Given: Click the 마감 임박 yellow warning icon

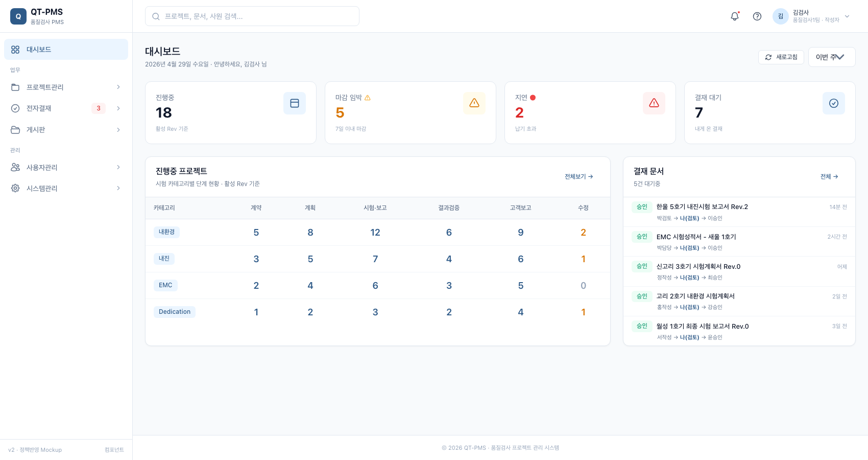Looking at the screenshot, I should (x=474, y=103).
